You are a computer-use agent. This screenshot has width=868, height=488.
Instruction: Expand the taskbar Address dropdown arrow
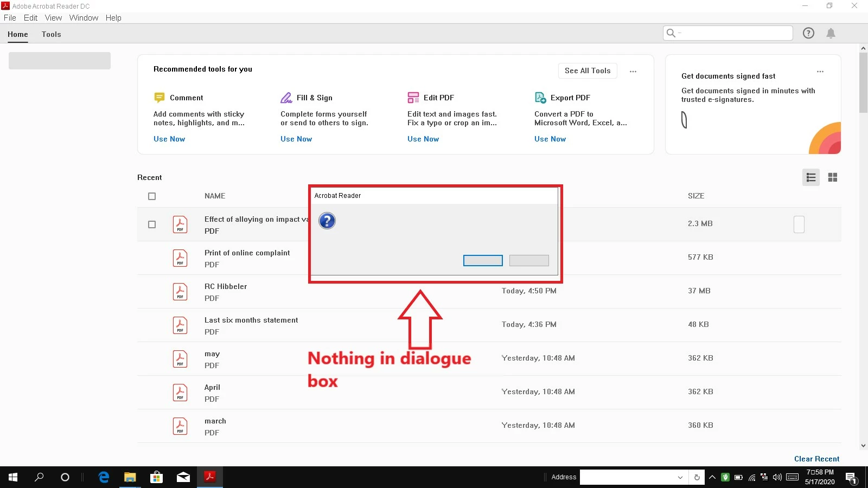[680, 477]
